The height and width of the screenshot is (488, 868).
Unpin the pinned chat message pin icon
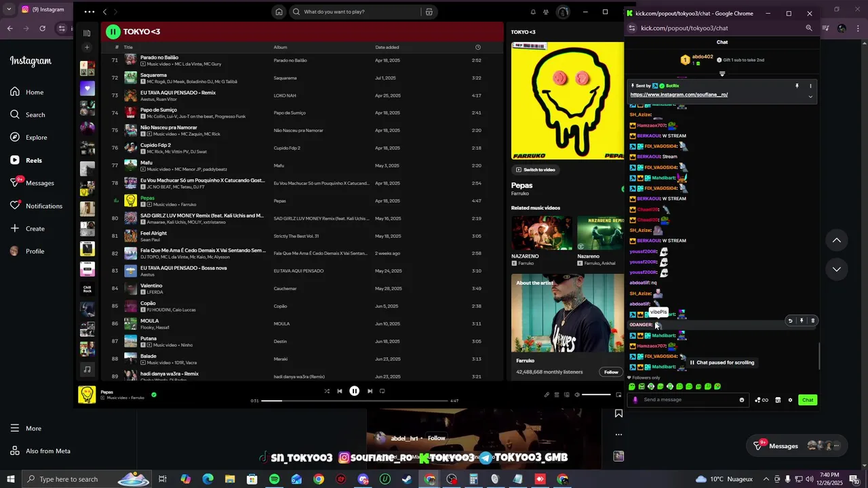797,86
